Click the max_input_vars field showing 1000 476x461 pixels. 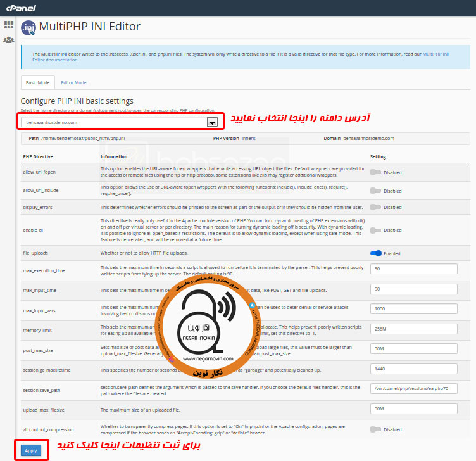414,308
